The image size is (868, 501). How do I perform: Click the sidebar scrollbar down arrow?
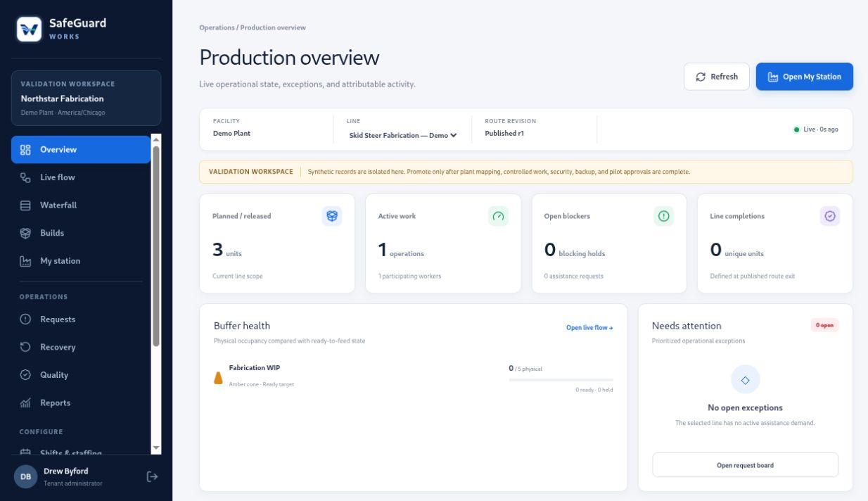(156, 448)
